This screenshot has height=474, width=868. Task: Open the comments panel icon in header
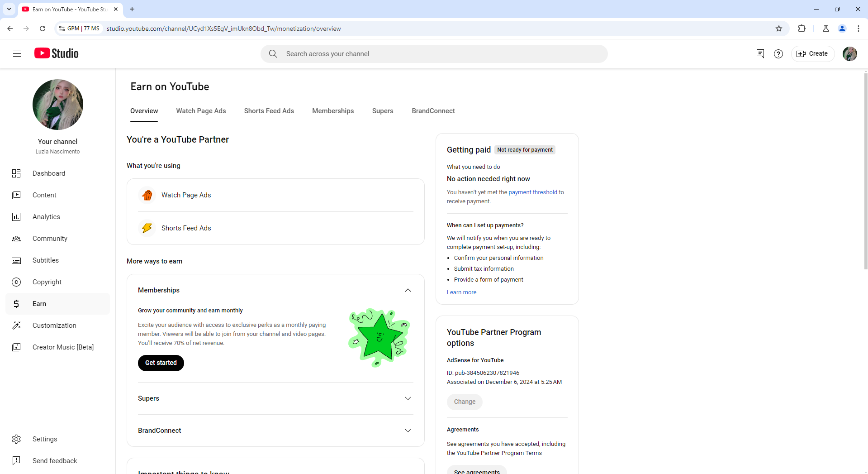[x=760, y=54]
